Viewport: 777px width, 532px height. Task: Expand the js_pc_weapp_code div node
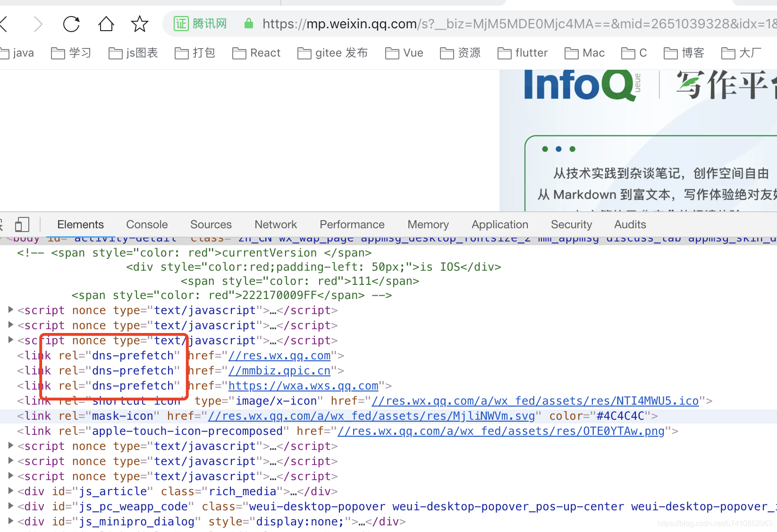[10, 506]
